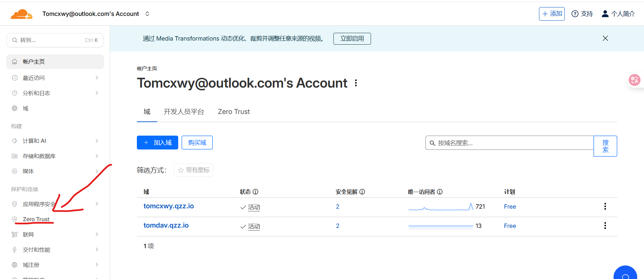Click the database icon beside 存储和数据库

point(15,156)
